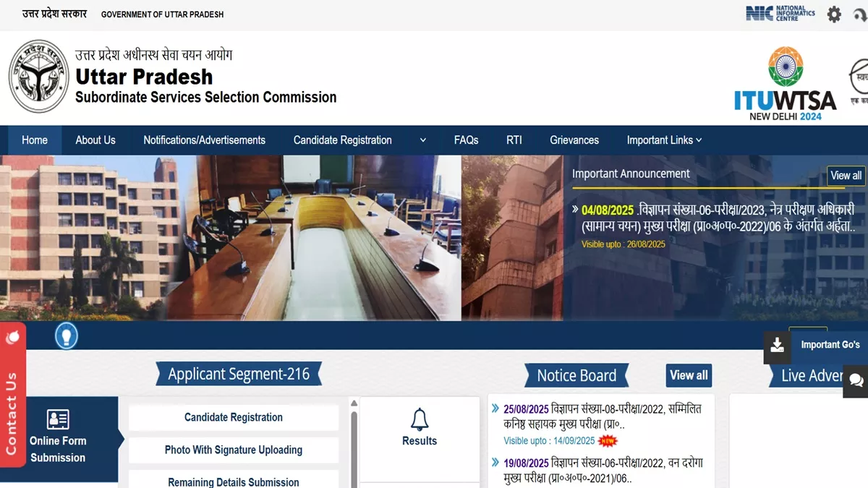Viewport: 868px width, 488px height.
Task: Select the Online Form Submission icon
Action: [58, 419]
